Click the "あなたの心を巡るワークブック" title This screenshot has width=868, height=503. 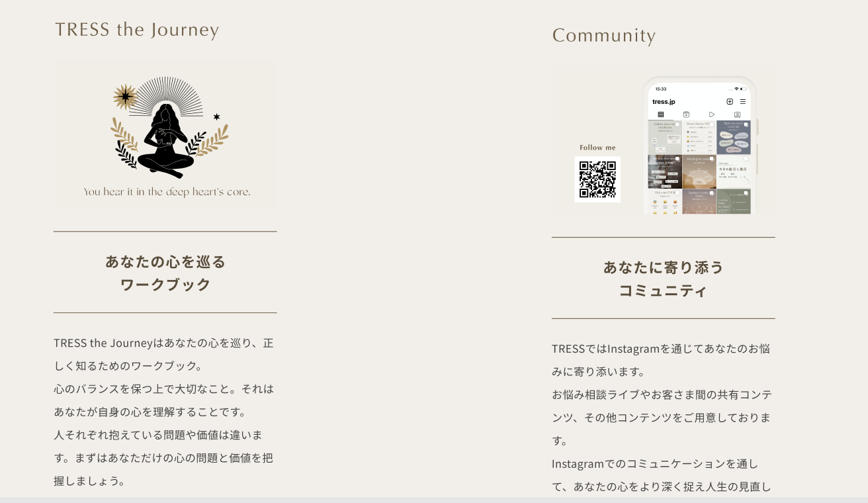(x=165, y=273)
